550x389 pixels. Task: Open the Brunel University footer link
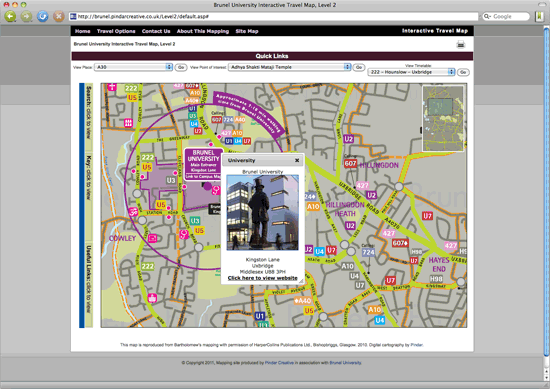[345, 363]
